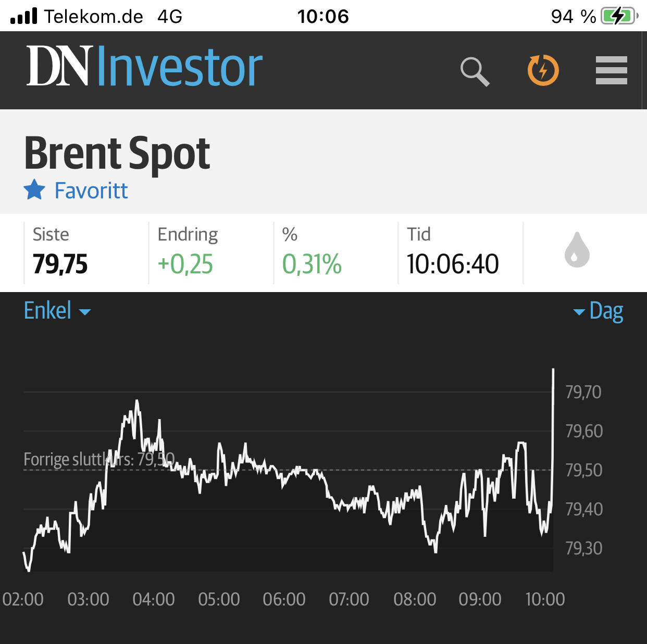
Task: Open the search magnifier icon
Action: click(475, 71)
